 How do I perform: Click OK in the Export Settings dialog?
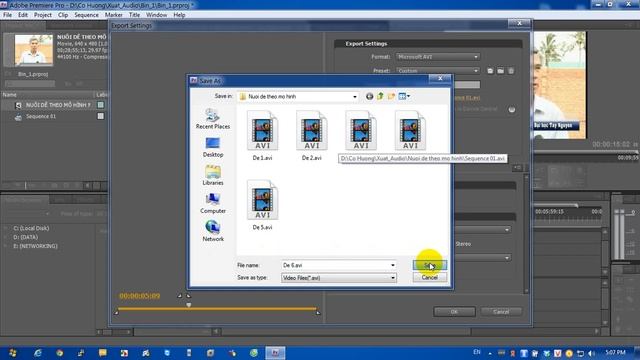coord(454,312)
